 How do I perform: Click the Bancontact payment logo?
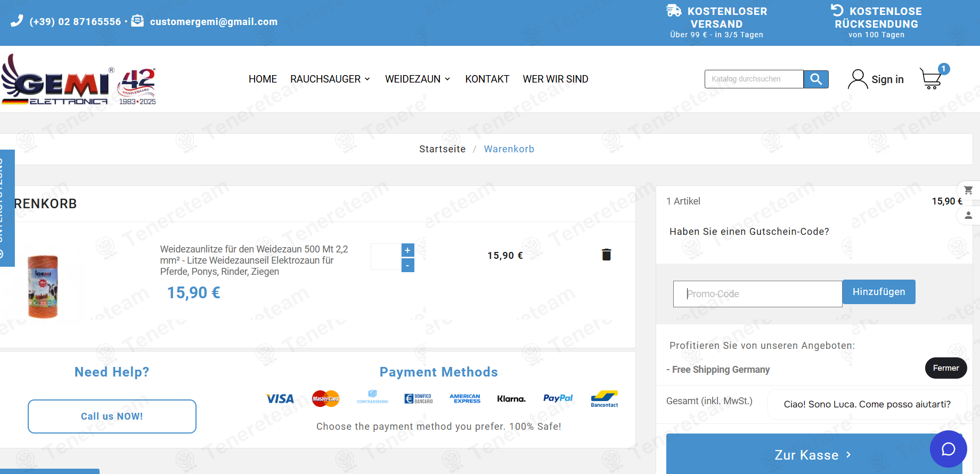coord(605,399)
